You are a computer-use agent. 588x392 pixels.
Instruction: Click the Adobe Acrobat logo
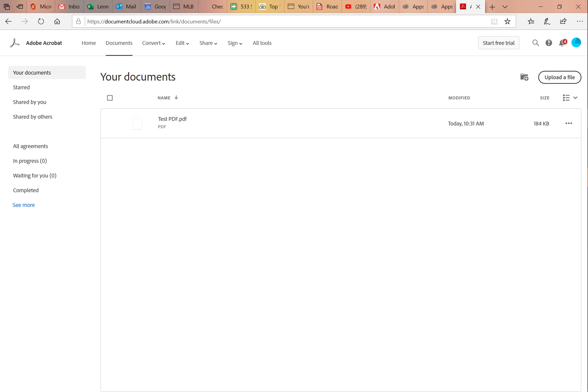[15, 43]
